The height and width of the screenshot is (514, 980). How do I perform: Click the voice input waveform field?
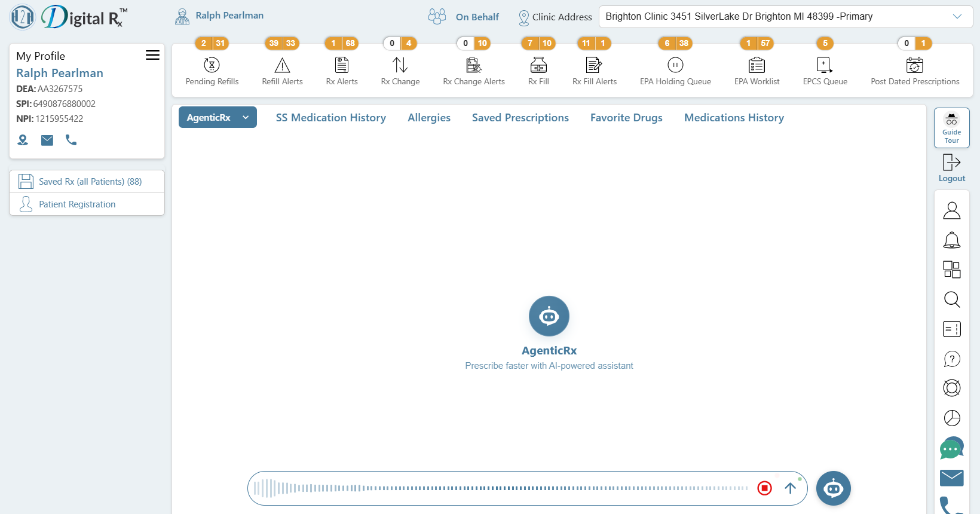(501, 488)
